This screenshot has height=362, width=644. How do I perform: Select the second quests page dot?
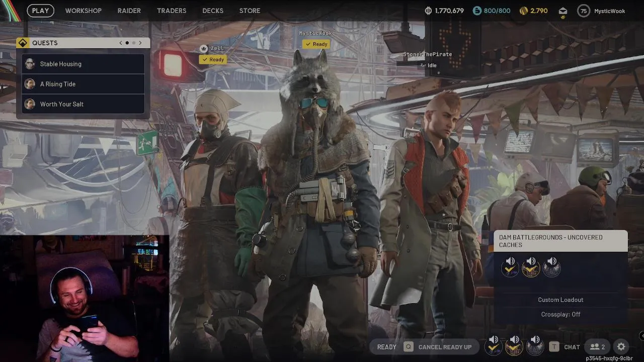(134, 43)
